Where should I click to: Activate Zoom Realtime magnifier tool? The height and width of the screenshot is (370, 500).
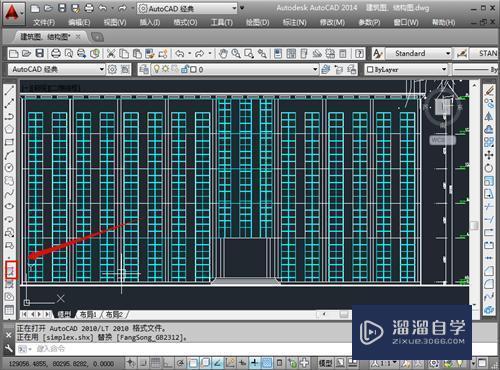click(236, 53)
